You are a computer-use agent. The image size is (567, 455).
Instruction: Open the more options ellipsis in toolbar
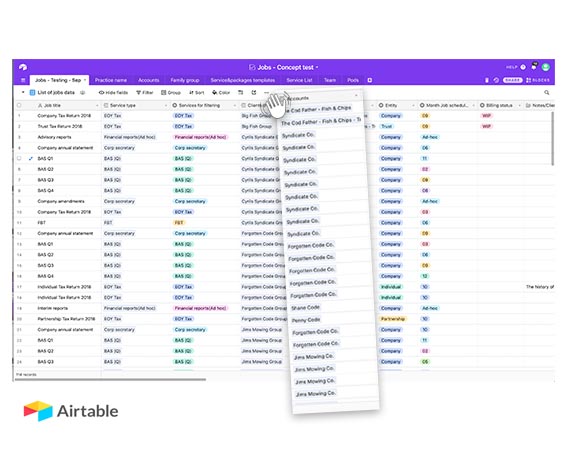(266, 93)
